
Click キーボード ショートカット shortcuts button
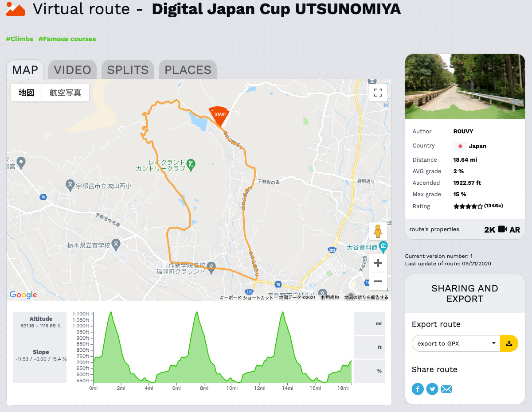246,297
